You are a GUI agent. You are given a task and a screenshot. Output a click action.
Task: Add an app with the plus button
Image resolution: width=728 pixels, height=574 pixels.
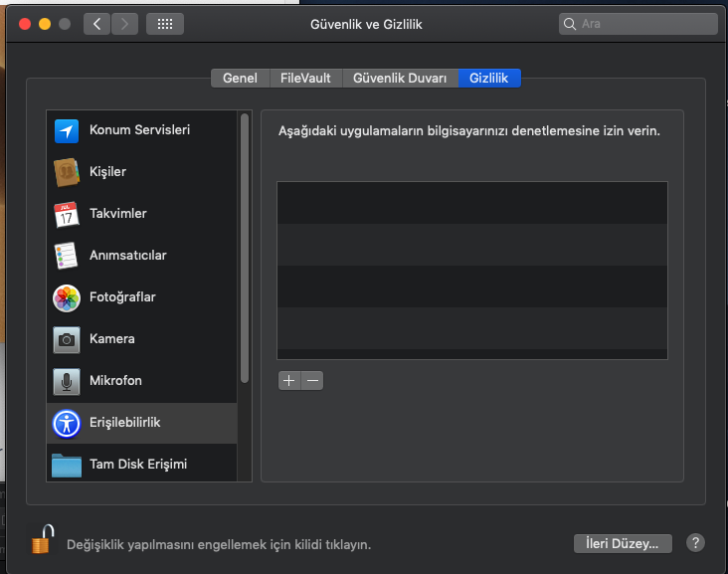point(288,380)
